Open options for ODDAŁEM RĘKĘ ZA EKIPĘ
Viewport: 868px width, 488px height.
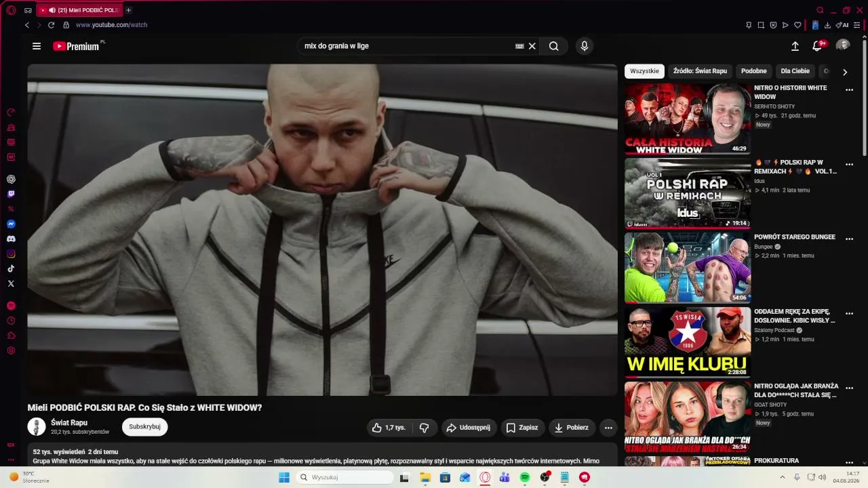pos(849,314)
